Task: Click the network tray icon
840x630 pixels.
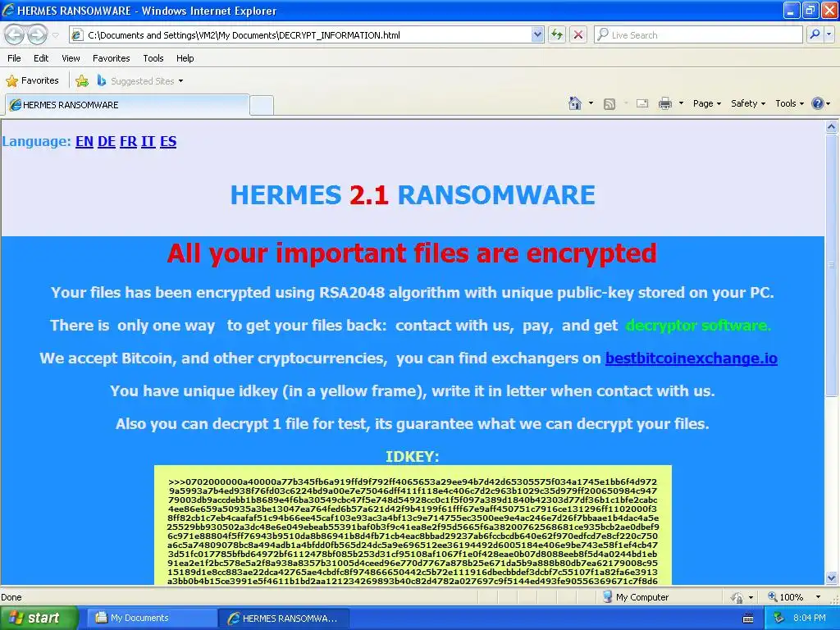Action: (x=778, y=618)
